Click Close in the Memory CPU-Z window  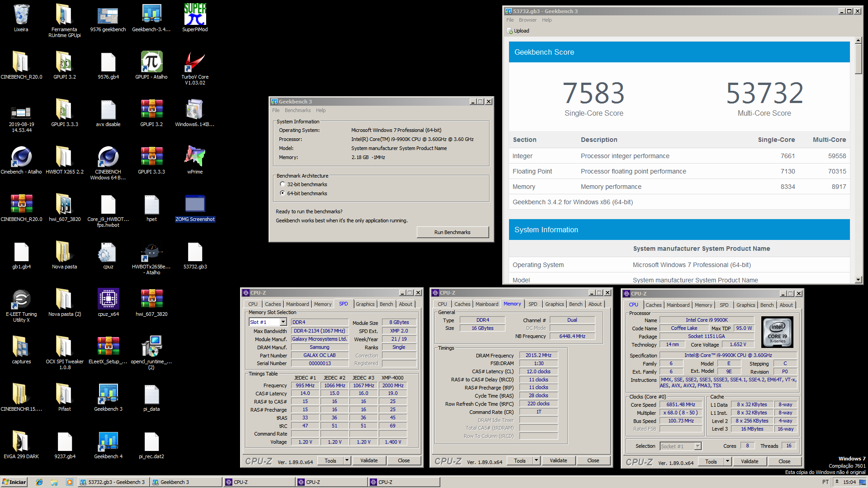click(x=593, y=461)
